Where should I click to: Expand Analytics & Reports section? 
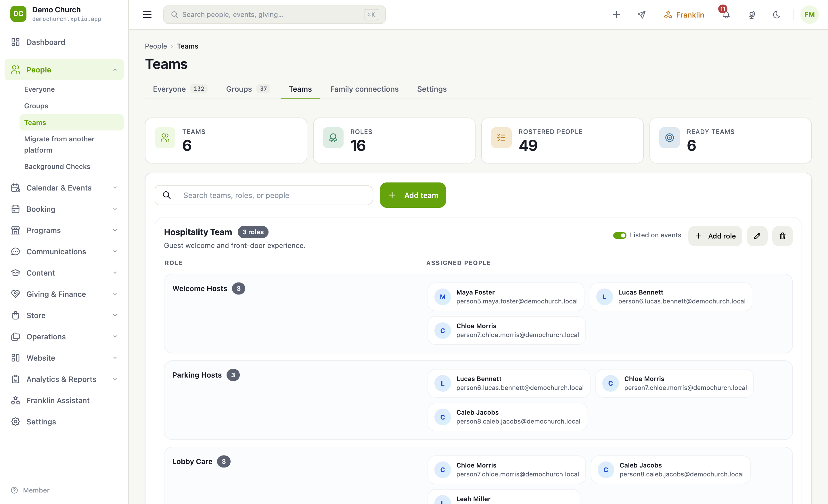[x=115, y=379]
